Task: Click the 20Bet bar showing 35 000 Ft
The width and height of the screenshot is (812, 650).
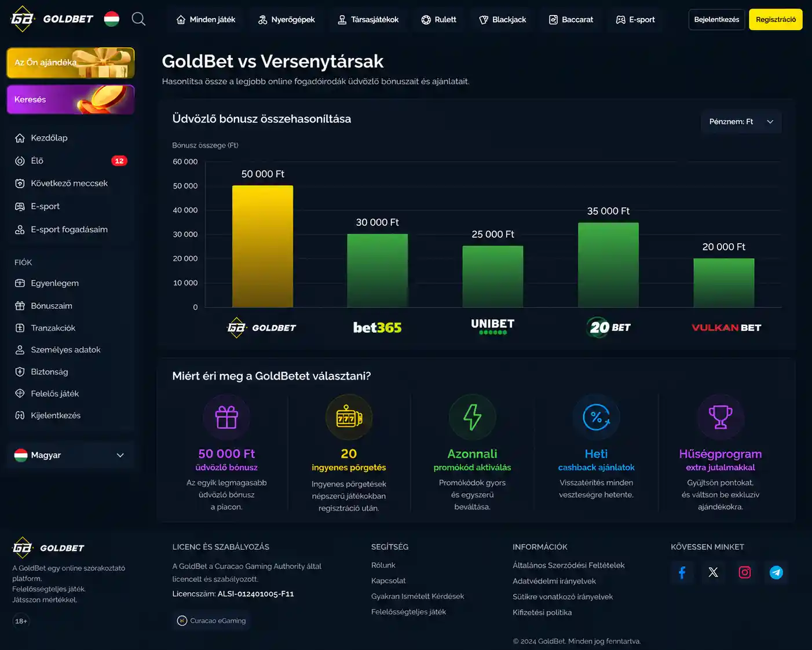Action: pyautogui.click(x=608, y=265)
